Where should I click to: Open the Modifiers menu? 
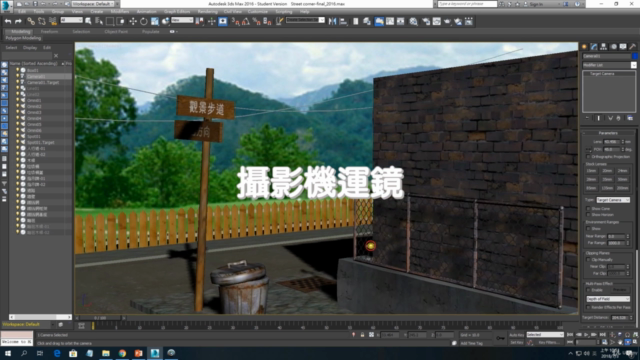120,12
